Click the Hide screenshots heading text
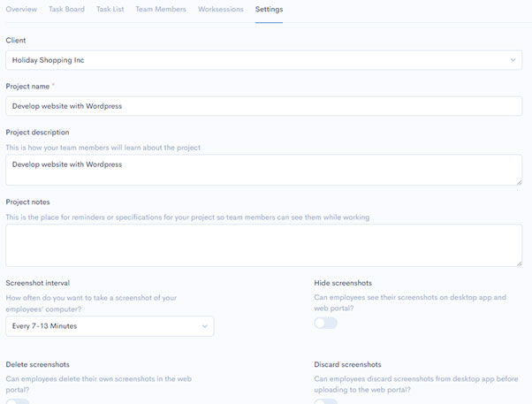 [343, 283]
